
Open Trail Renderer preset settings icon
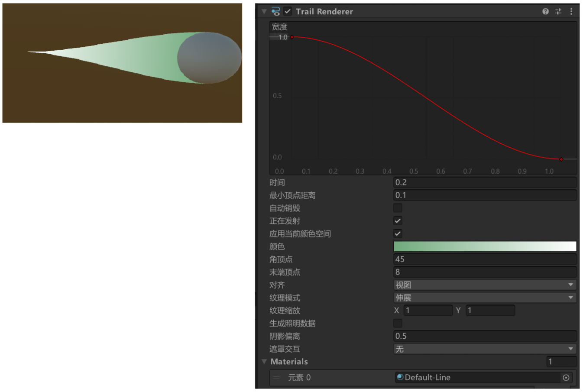coord(558,12)
